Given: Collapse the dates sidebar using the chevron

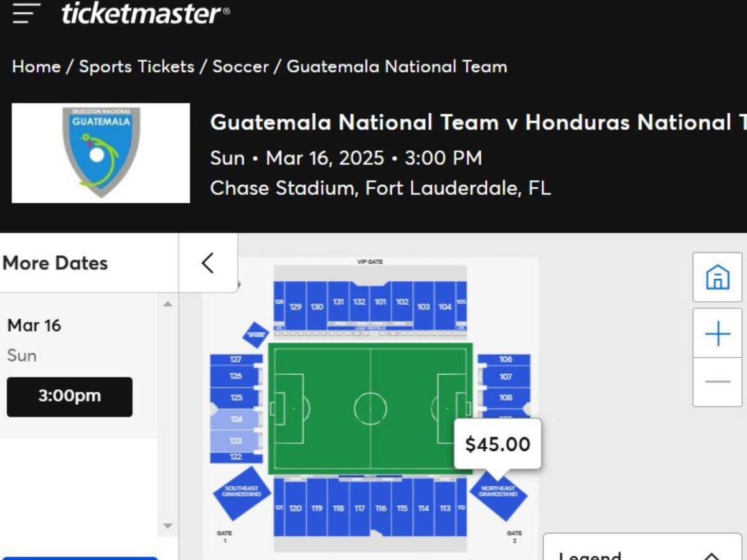Looking at the screenshot, I should (x=207, y=263).
